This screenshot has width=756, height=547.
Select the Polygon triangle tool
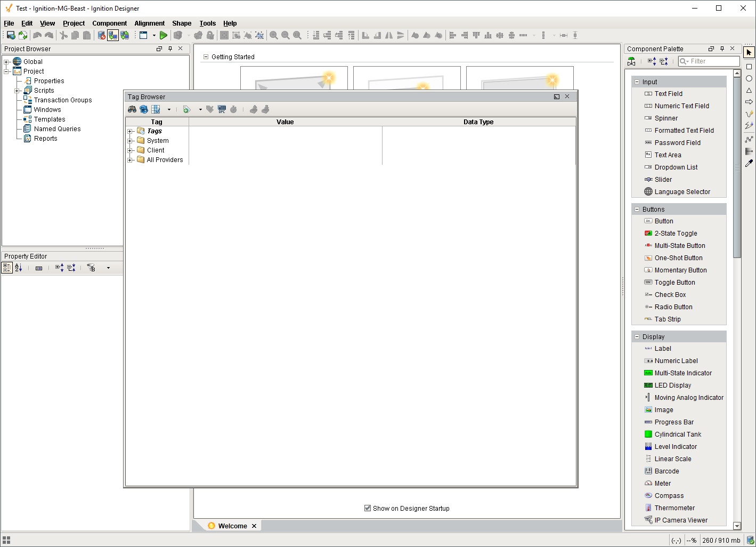click(x=749, y=90)
